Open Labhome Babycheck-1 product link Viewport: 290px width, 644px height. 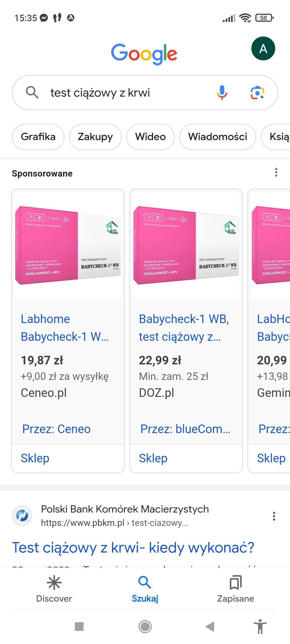point(65,328)
